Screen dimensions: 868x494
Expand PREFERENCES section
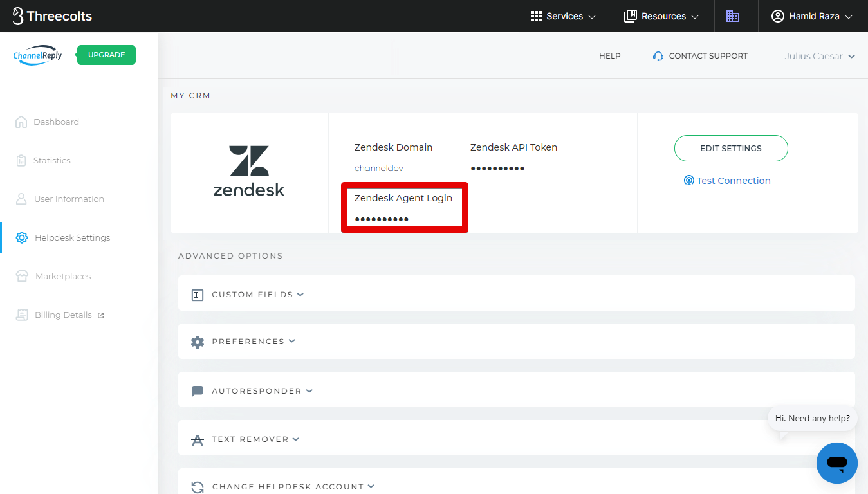coord(517,341)
